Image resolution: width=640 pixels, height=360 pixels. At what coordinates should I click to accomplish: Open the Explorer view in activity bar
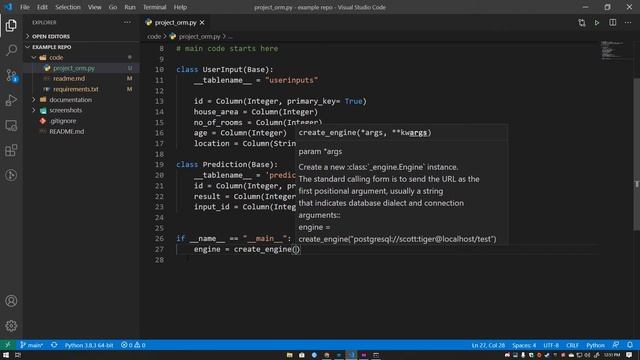11,25
